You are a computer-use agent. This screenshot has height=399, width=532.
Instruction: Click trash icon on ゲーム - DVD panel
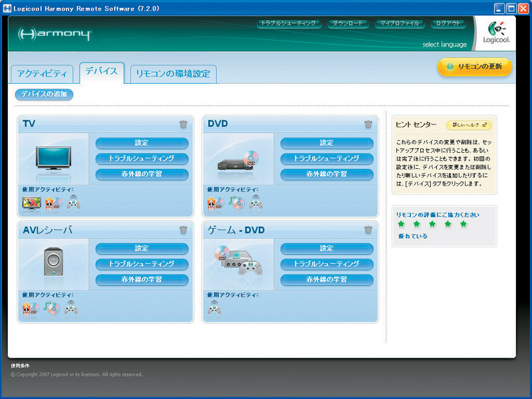[x=368, y=230]
